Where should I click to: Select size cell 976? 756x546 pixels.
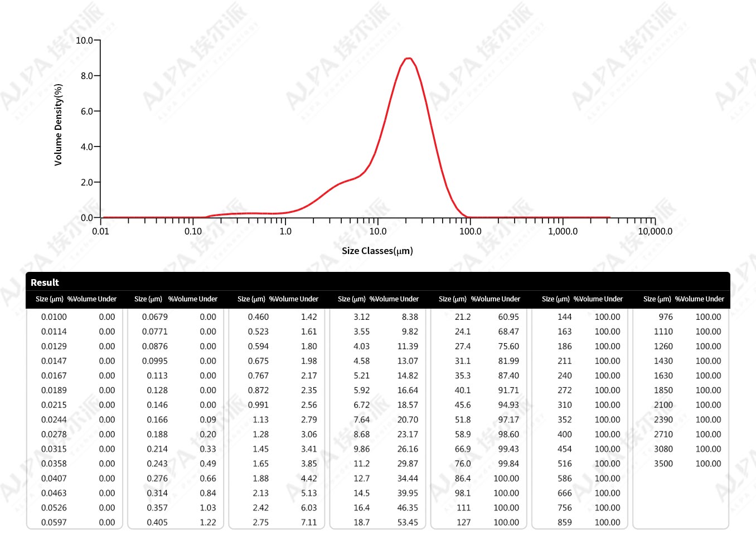point(666,317)
